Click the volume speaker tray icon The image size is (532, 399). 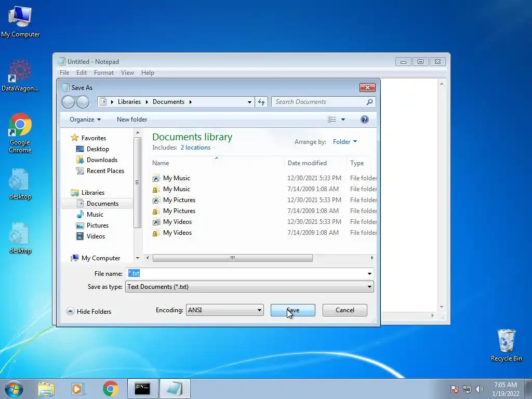[x=480, y=389]
